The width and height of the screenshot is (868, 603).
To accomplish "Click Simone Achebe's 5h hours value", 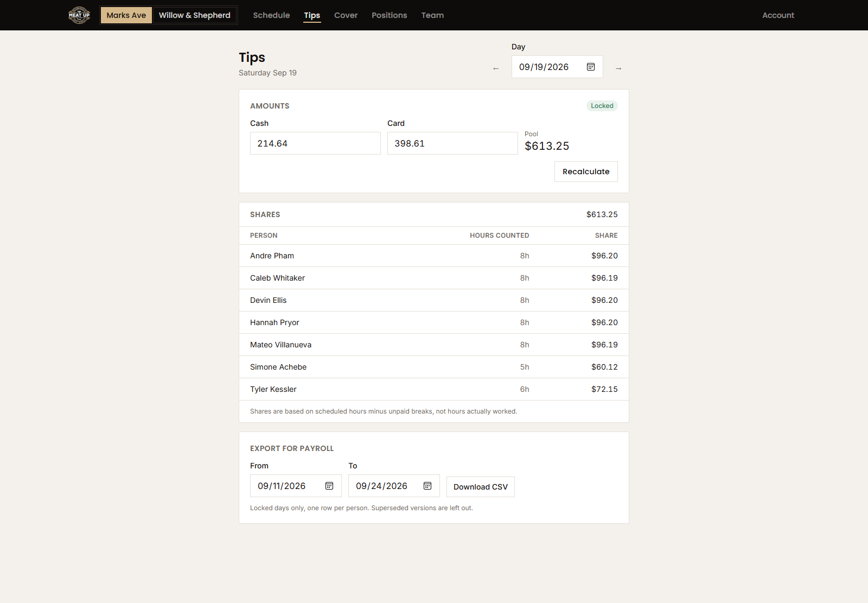I will click(x=525, y=367).
